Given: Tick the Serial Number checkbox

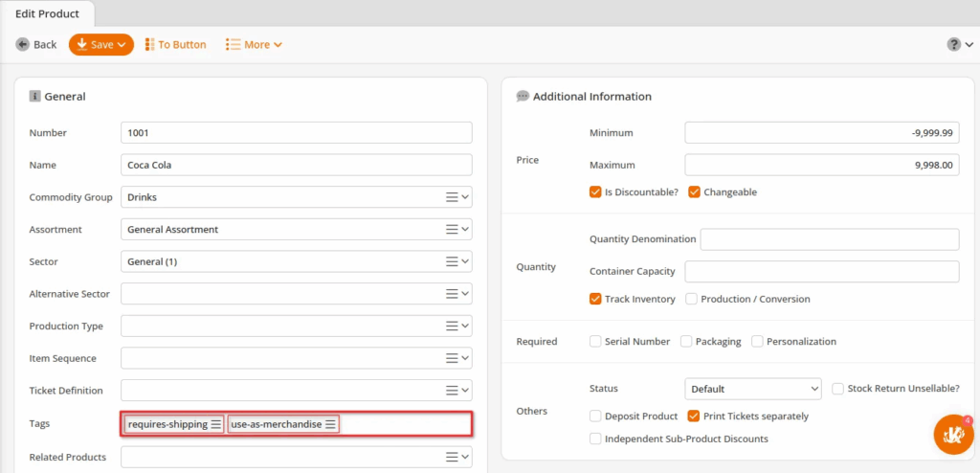Looking at the screenshot, I should (x=595, y=341).
